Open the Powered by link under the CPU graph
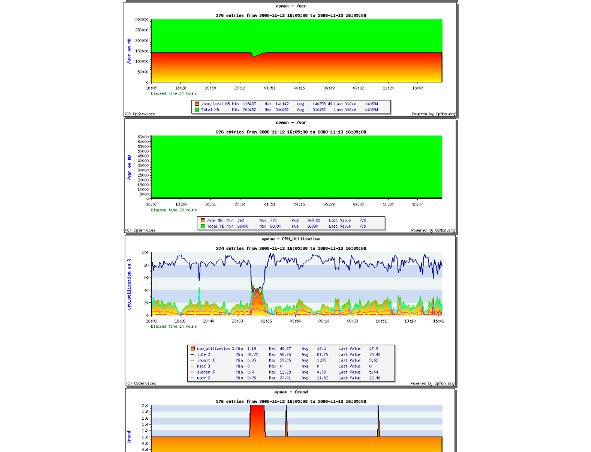The image size is (591, 452). click(433, 383)
